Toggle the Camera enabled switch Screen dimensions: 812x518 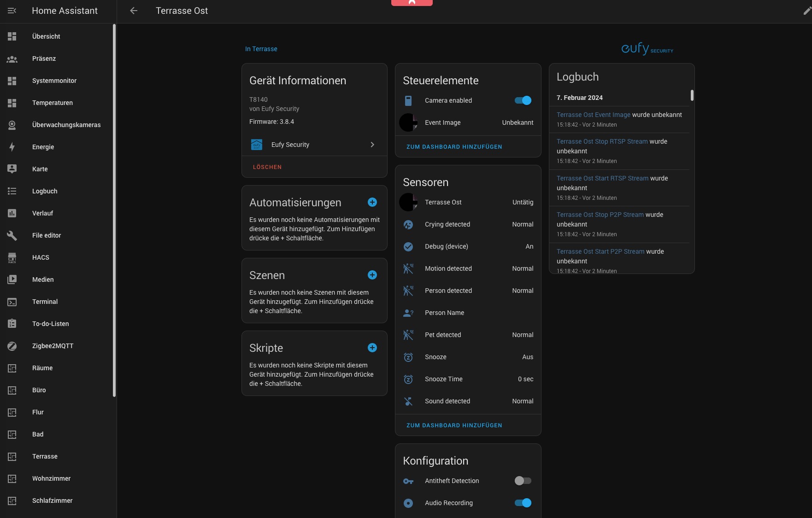pyautogui.click(x=523, y=100)
